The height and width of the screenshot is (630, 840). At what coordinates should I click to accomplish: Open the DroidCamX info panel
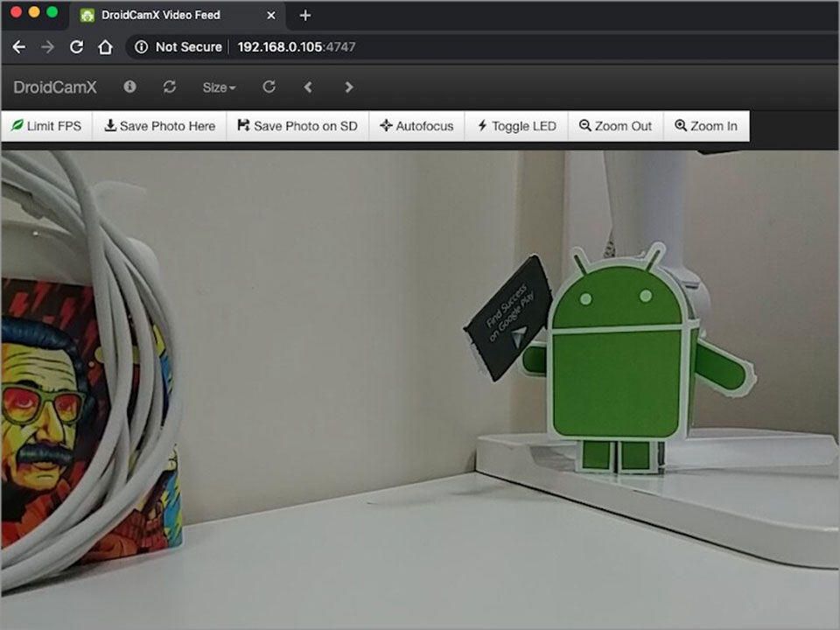[129, 87]
